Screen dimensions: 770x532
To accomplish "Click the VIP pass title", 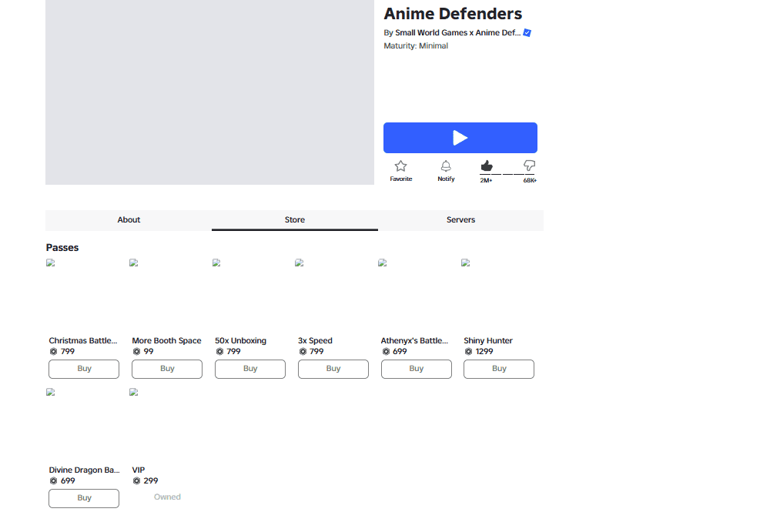I will [139, 470].
